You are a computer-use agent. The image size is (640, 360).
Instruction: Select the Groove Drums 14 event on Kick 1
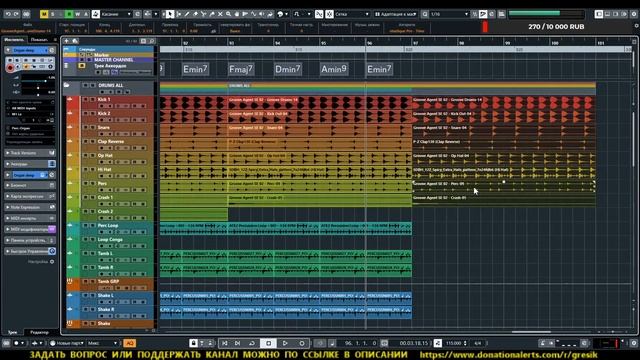pos(320,102)
